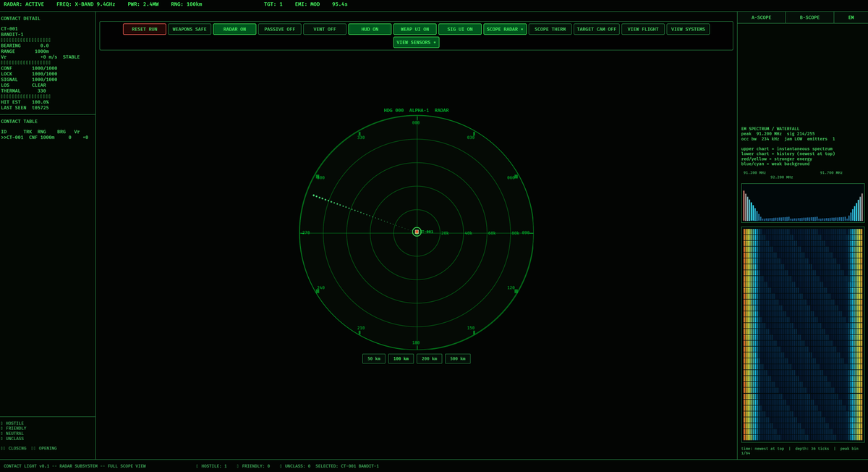Set radar range to 50 km
Screen dimensions: 868x472
coord(374,359)
